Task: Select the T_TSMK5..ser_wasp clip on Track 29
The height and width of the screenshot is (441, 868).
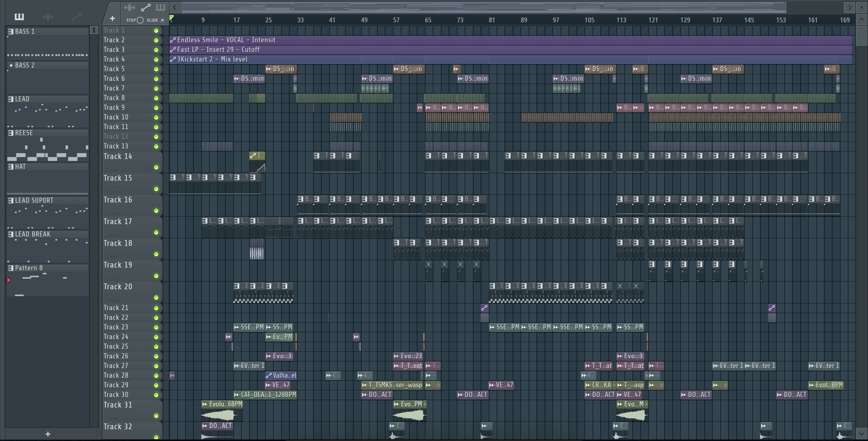Action: tap(392, 385)
